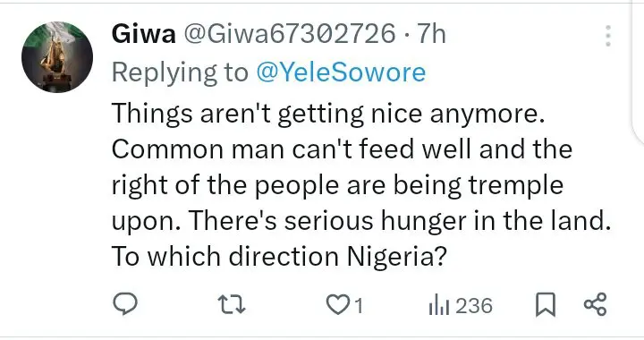Screen dimensions: 644x340
Task: Open the 7h timestamp permalink
Action: tap(431, 34)
